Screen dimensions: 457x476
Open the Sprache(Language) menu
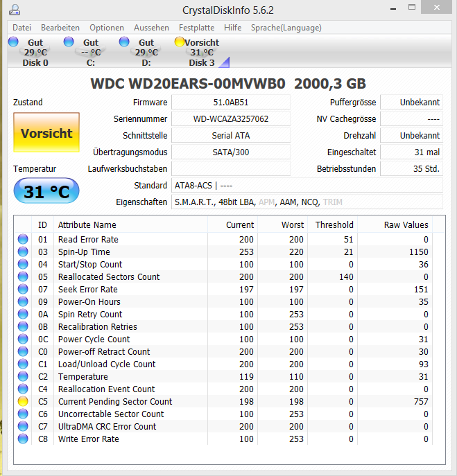tap(286, 28)
